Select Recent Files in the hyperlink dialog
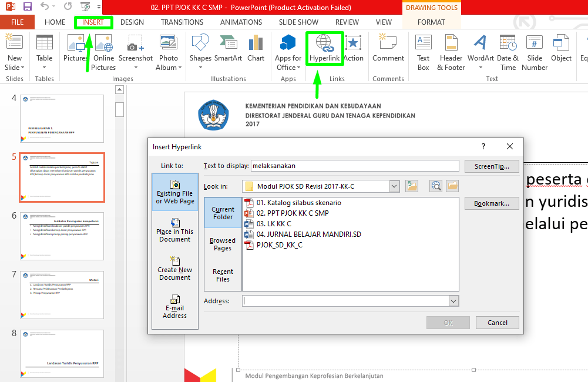 pyautogui.click(x=222, y=274)
